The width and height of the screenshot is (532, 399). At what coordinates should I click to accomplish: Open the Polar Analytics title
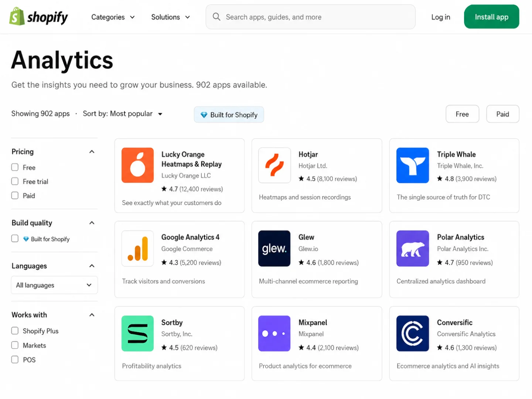[x=460, y=237]
